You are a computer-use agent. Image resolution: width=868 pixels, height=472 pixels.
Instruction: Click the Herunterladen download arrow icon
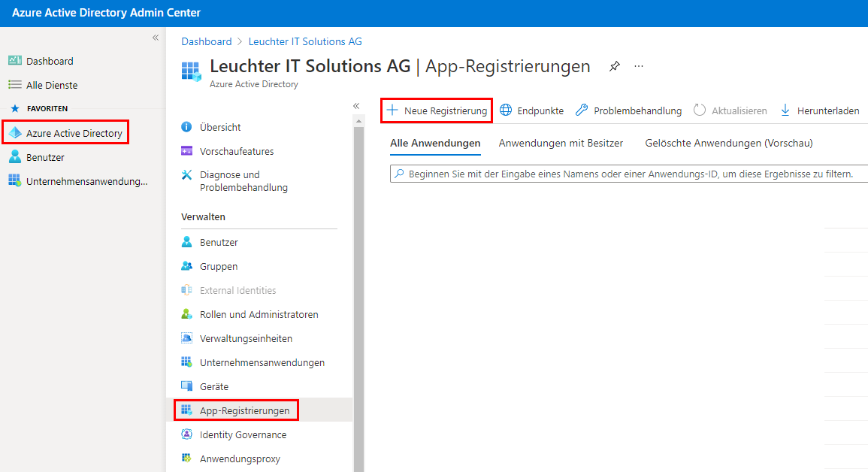(785, 110)
